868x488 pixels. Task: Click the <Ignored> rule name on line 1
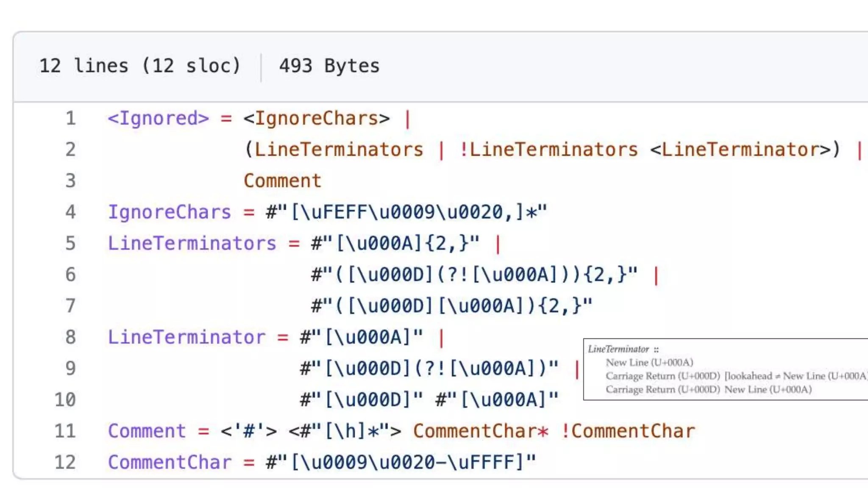pos(158,118)
